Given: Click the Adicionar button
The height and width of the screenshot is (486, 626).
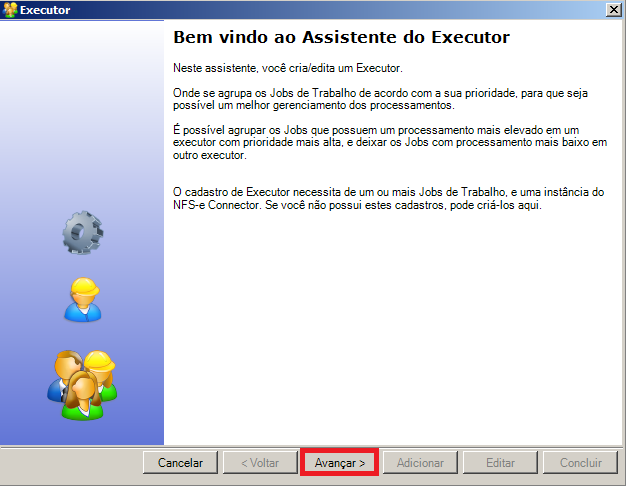Looking at the screenshot, I should 420,462.
